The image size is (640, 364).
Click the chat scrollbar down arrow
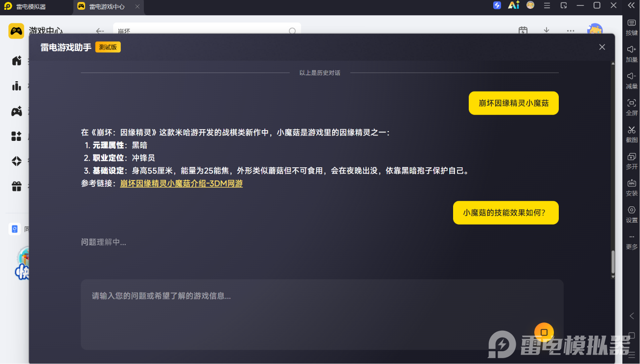coord(613,277)
